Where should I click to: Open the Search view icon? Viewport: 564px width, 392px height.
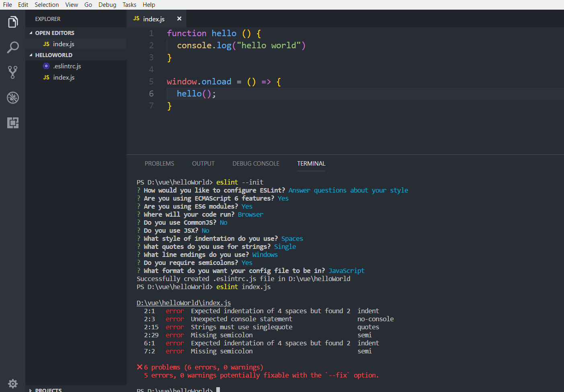click(13, 47)
